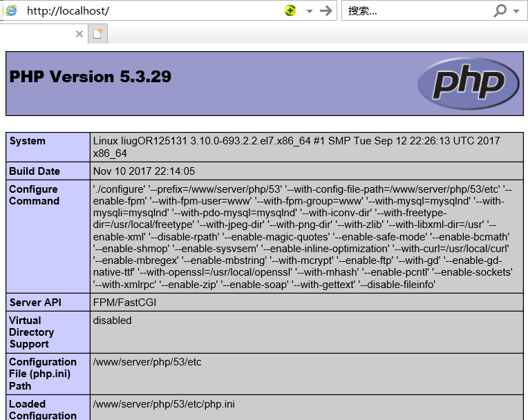Click the PHP logo image

pyautogui.click(x=468, y=84)
